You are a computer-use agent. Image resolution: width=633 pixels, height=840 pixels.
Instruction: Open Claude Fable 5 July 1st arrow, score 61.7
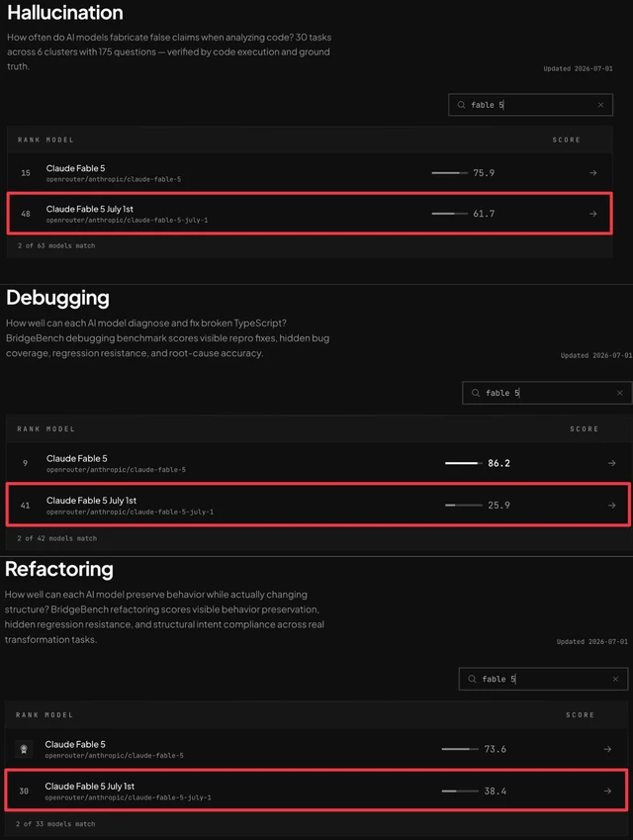pyautogui.click(x=592, y=214)
